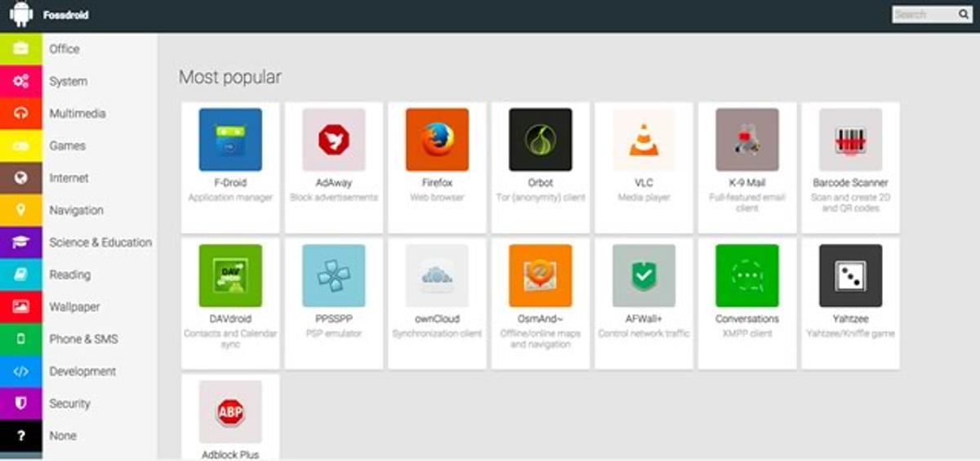Go to the Wallpaper category
This screenshot has height=461, width=980.
click(74, 307)
